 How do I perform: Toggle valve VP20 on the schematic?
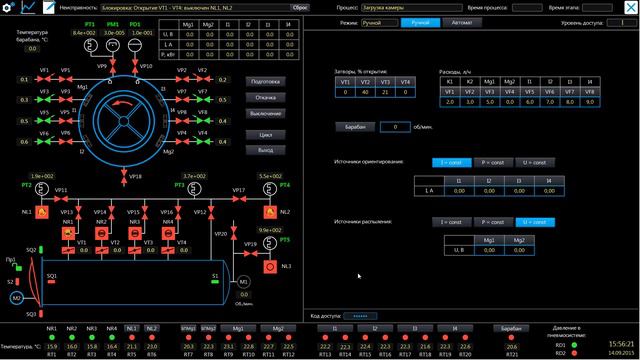point(233,233)
